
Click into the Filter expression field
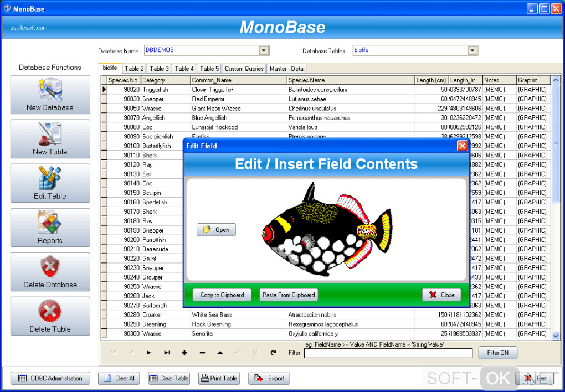pos(388,353)
